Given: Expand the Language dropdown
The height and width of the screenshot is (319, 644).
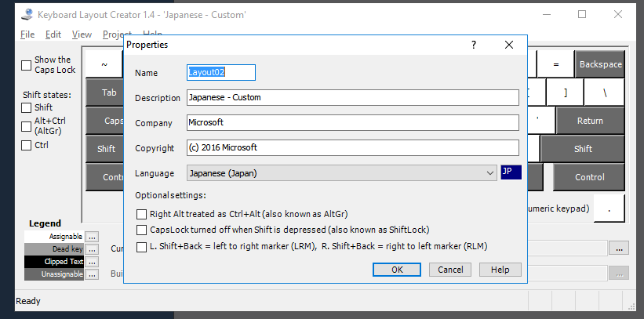Looking at the screenshot, I should 490,172.
